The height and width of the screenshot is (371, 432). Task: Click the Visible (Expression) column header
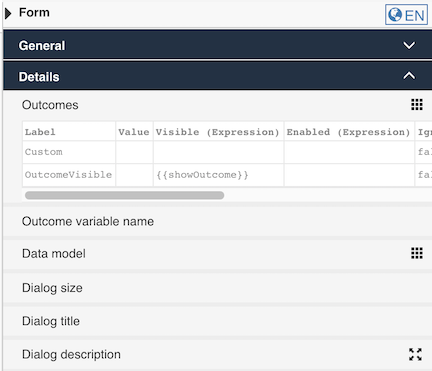tap(218, 131)
